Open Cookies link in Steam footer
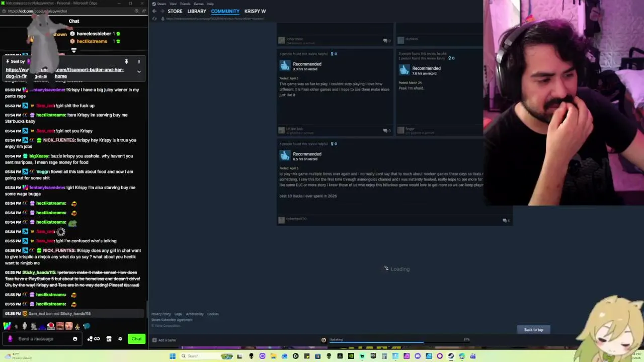The height and width of the screenshot is (362, 644). [x=213, y=314]
